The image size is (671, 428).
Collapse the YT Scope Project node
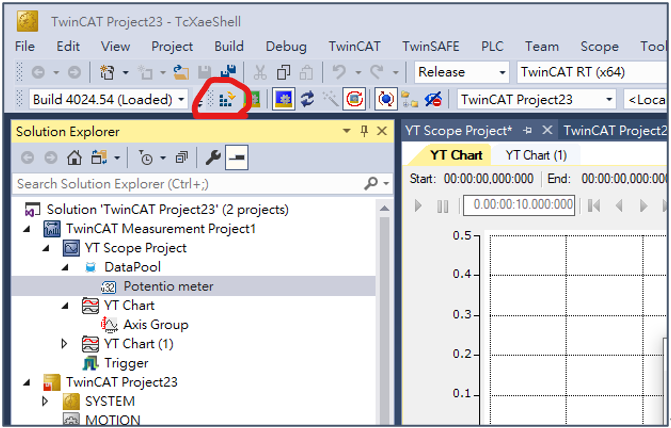[46, 248]
